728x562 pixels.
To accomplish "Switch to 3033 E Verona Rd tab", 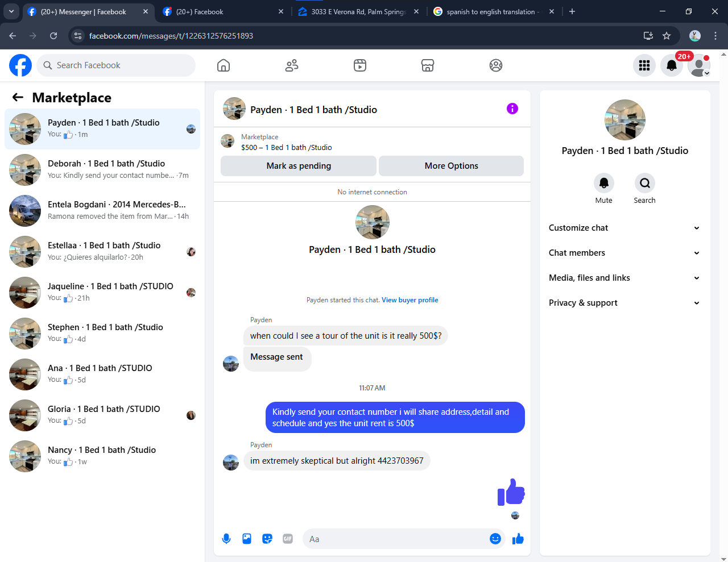I will pos(358,11).
